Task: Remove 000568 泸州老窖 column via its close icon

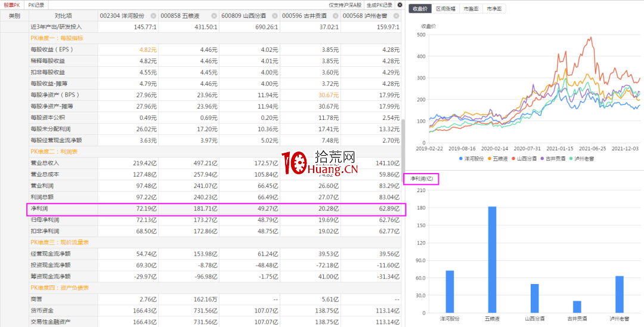Action: [x=396, y=16]
